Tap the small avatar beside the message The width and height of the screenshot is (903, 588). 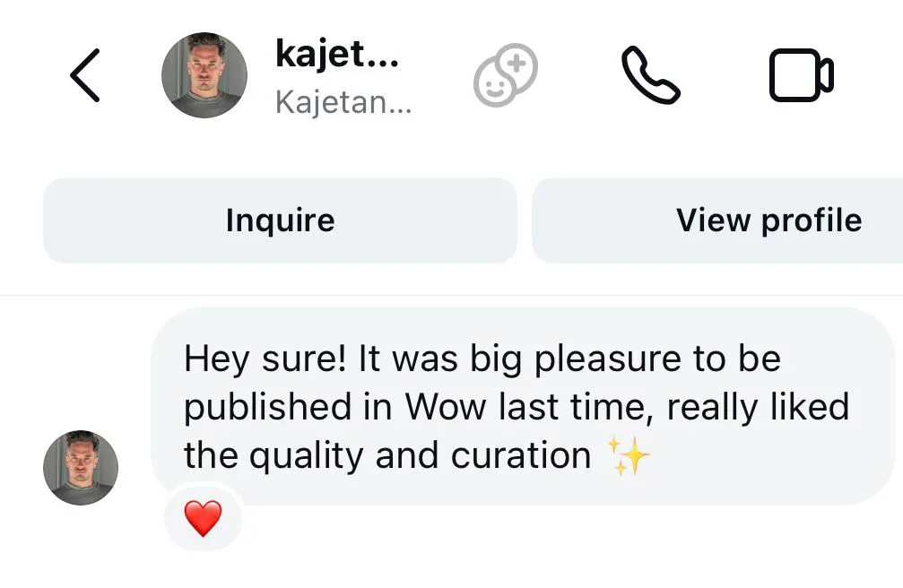point(81,468)
